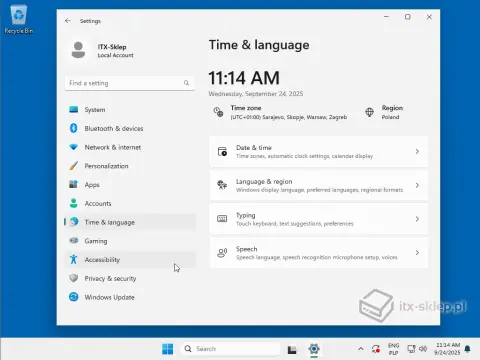Click the Region Poland text

tap(390, 117)
